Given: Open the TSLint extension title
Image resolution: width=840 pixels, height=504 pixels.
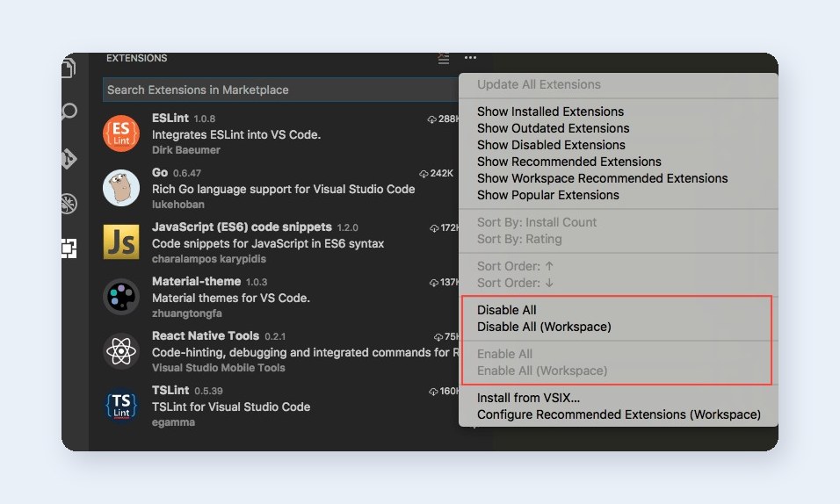Looking at the screenshot, I should point(170,391).
